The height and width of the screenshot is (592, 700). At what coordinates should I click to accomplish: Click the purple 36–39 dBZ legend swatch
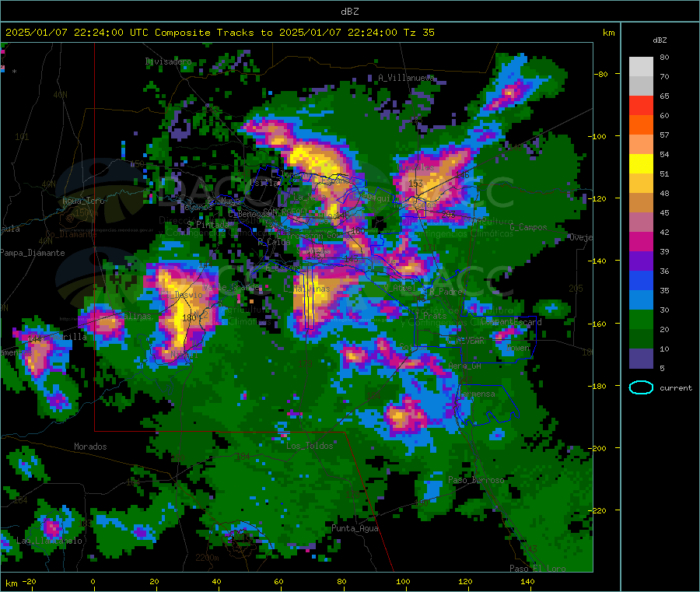[x=641, y=261]
